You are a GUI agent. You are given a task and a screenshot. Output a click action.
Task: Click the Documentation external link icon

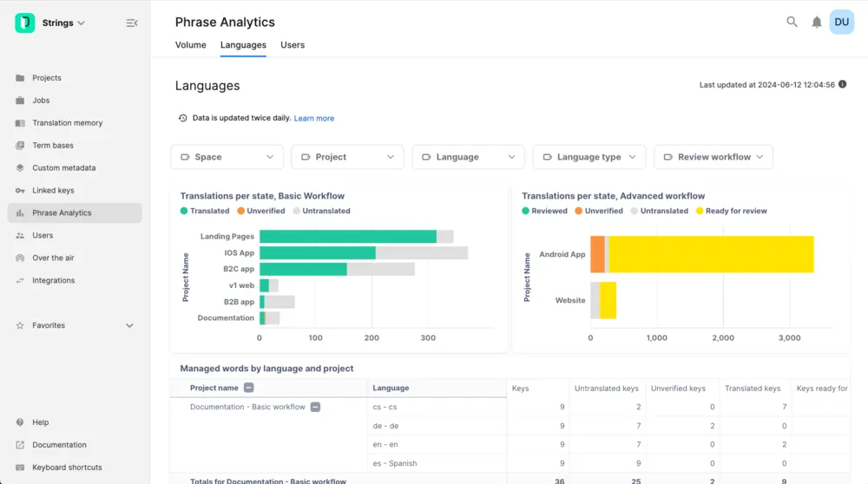tap(20, 445)
